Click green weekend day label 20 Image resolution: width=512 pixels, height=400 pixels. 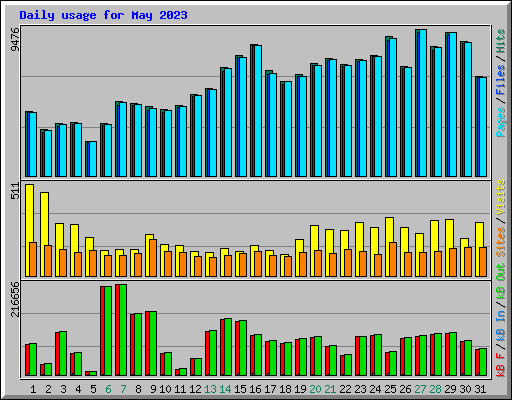tap(315, 389)
